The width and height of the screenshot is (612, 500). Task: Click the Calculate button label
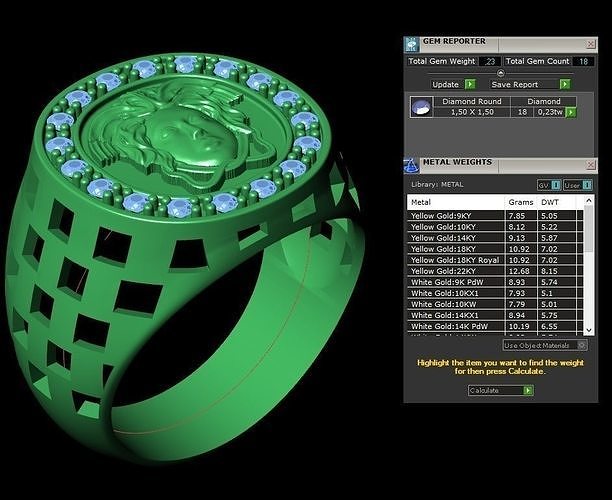coord(484,390)
